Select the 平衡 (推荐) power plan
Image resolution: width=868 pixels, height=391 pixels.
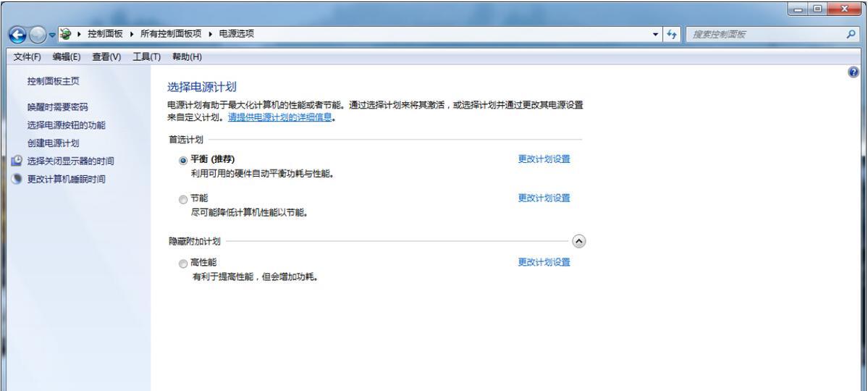click(x=183, y=161)
